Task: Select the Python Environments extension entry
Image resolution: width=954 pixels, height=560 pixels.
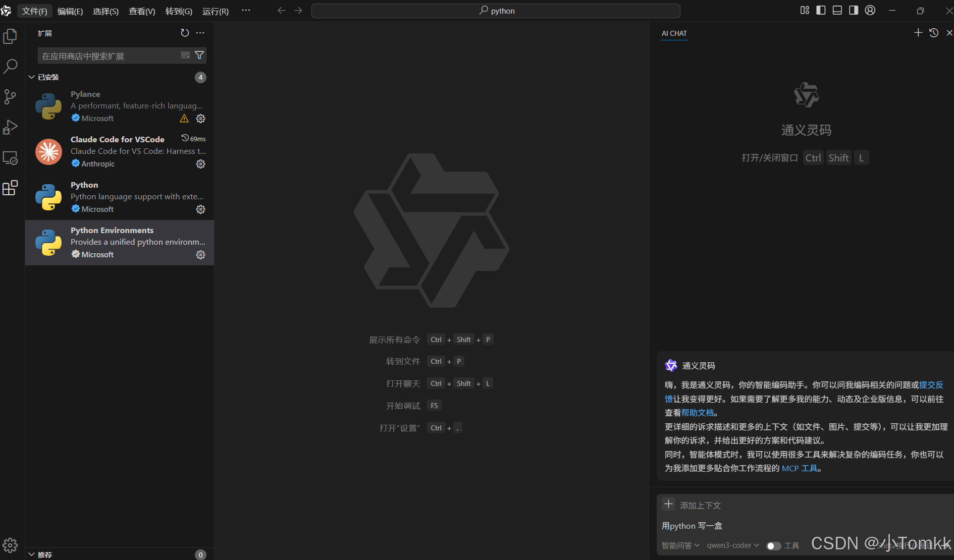Action: click(120, 243)
